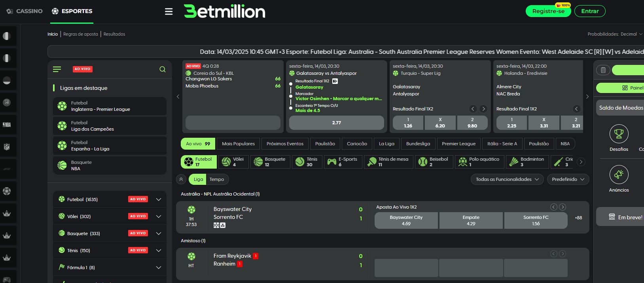Open Todas as Funcionalidades dropdown

click(507, 179)
